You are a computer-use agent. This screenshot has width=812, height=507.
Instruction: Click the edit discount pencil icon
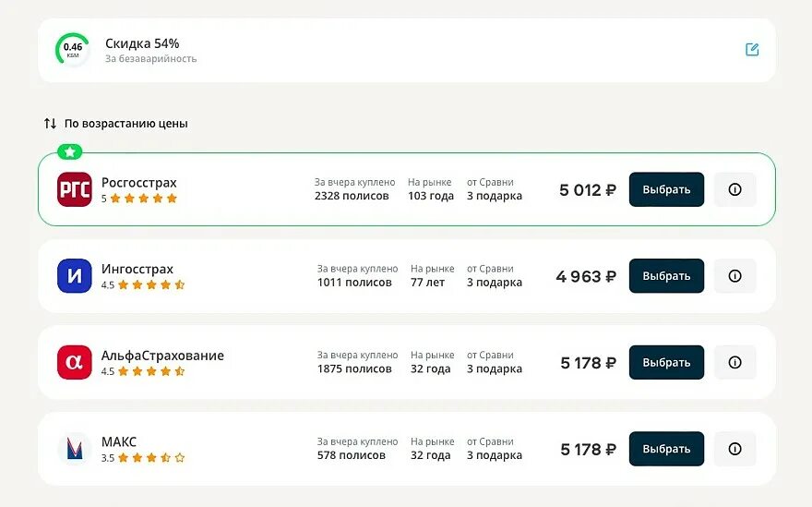click(x=752, y=50)
